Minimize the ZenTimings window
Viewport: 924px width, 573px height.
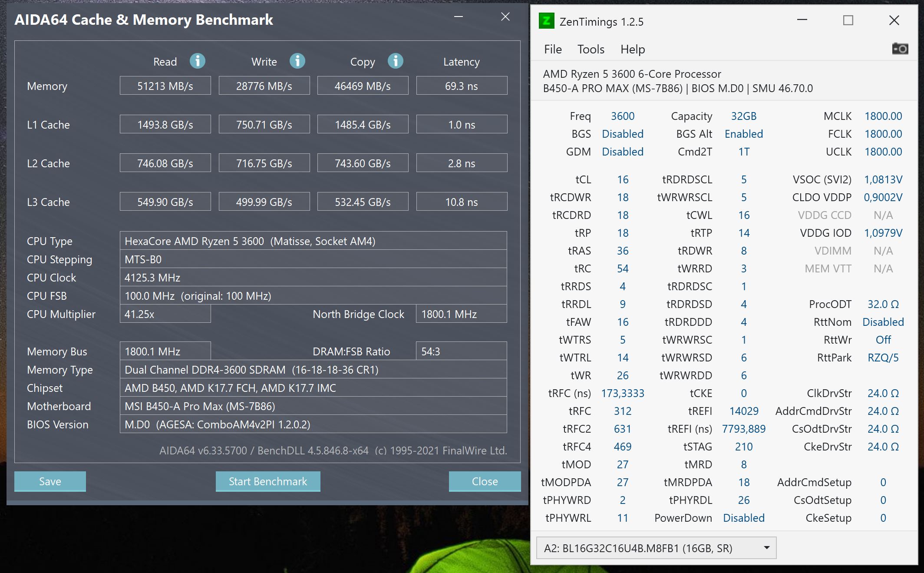click(x=802, y=20)
